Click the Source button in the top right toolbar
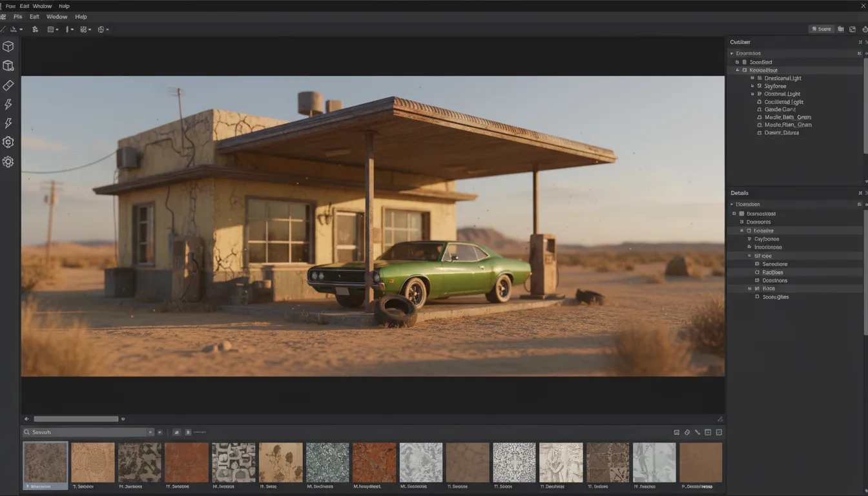 coord(821,28)
